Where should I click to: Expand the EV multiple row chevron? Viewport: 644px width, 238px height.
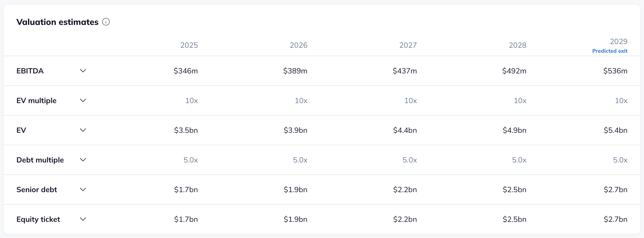click(83, 100)
